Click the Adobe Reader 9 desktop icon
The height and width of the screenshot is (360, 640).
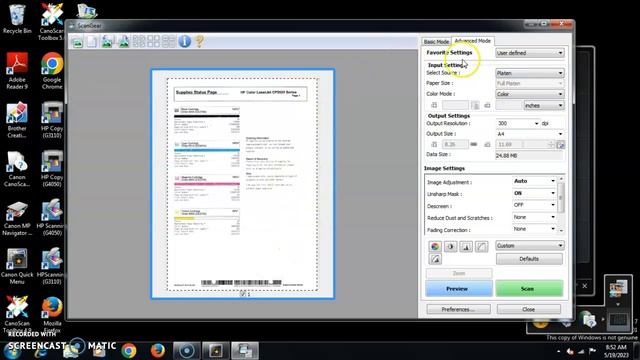click(x=17, y=71)
